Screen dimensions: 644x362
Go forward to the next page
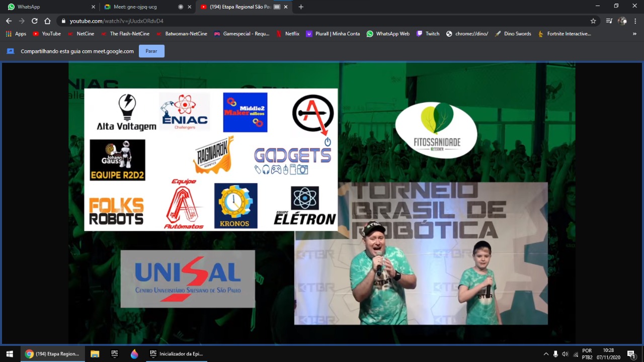[22, 21]
